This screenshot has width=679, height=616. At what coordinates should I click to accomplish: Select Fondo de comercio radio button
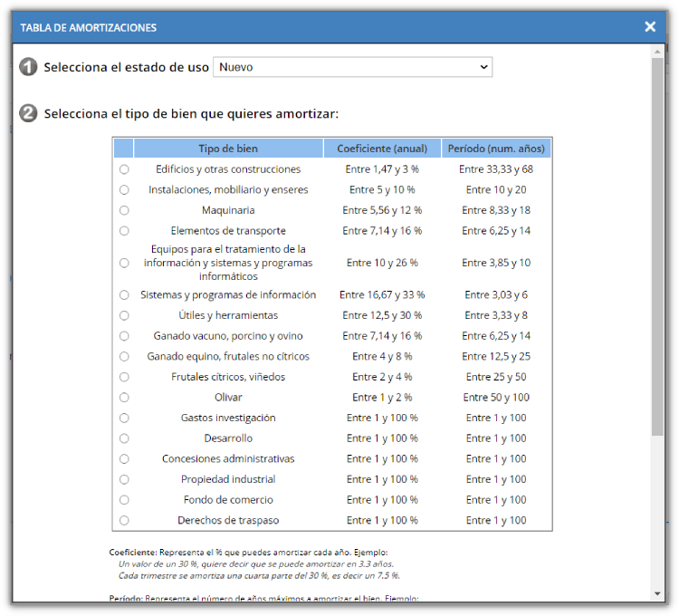coord(124,500)
